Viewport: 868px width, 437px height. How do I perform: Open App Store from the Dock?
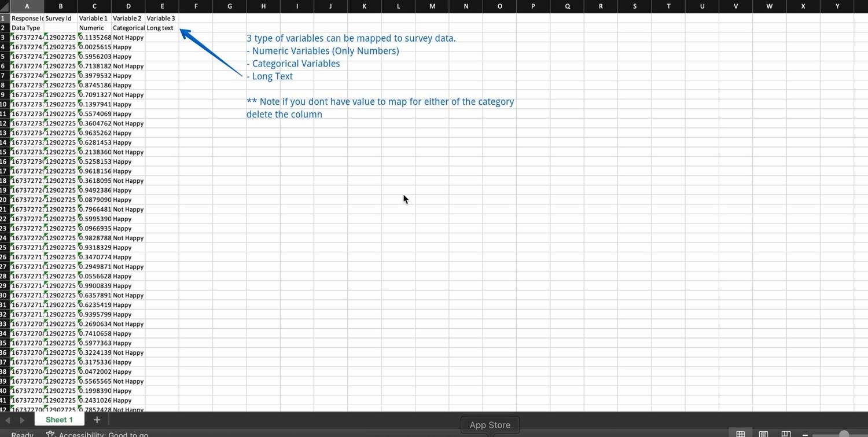pos(489,424)
